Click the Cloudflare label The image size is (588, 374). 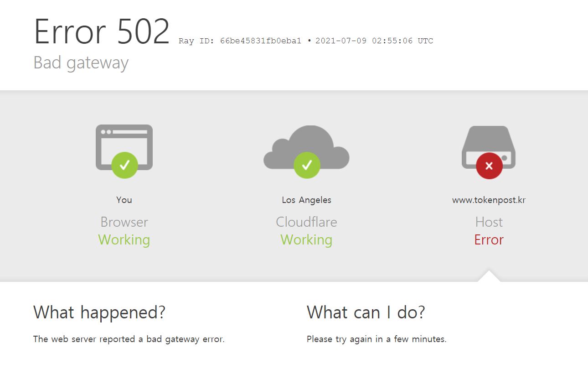306,222
